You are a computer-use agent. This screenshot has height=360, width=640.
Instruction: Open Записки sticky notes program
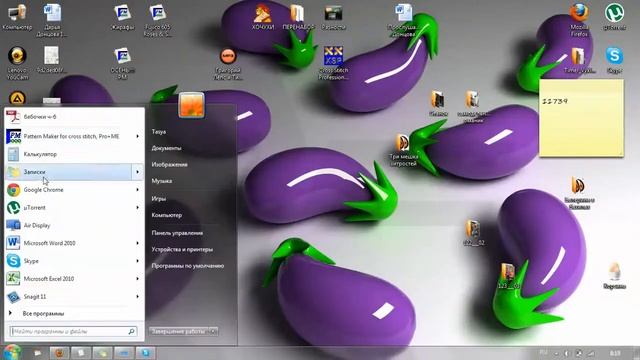(69, 172)
